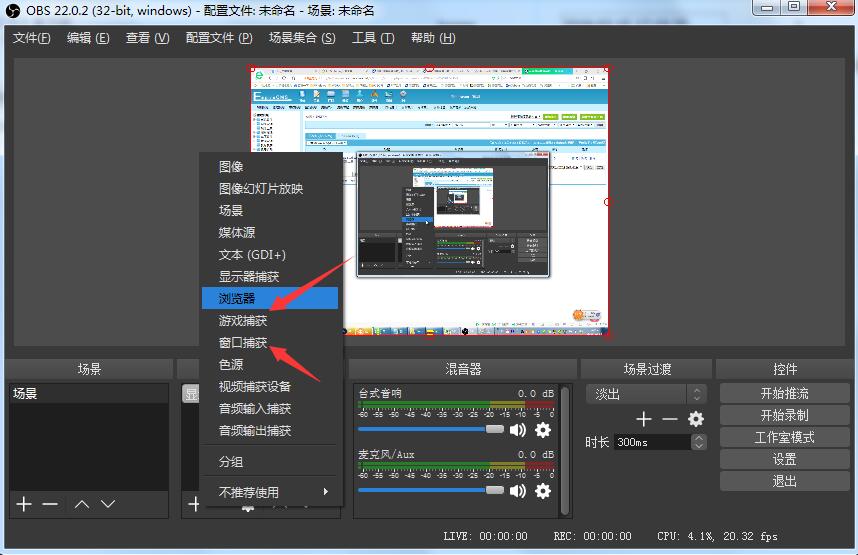Image resolution: width=858 pixels, height=555 pixels.
Task: Choose 窗口捕获 in the source menu
Action: pyautogui.click(x=243, y=343)
